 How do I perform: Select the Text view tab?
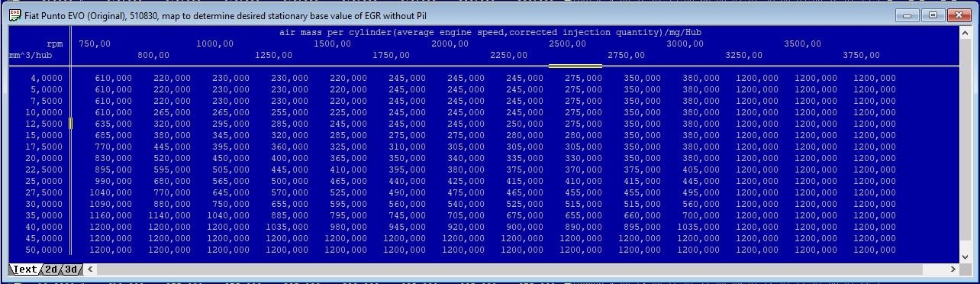point(24,269)
